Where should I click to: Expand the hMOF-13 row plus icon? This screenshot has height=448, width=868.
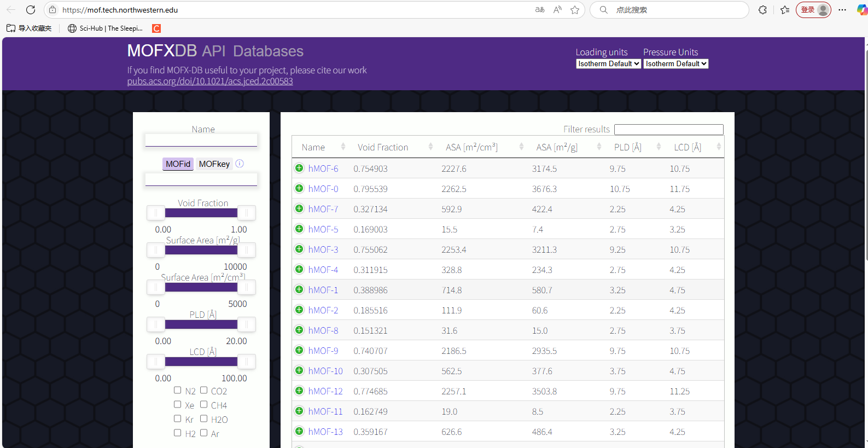[x=299, y=431]
